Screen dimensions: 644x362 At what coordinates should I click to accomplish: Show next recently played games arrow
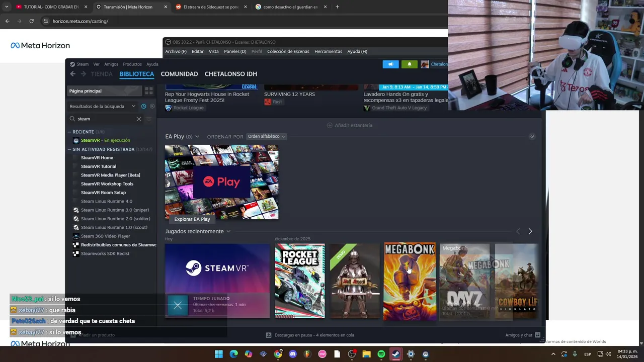point(530,231)
